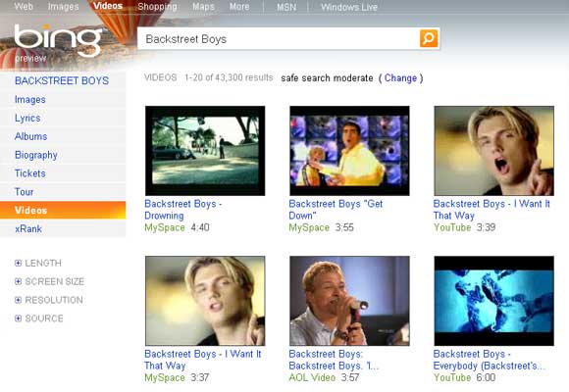The image size is (569, 392).
Task: Open the MySpace I Want It That Way thumbnail
Action: [x=205, y=301]
